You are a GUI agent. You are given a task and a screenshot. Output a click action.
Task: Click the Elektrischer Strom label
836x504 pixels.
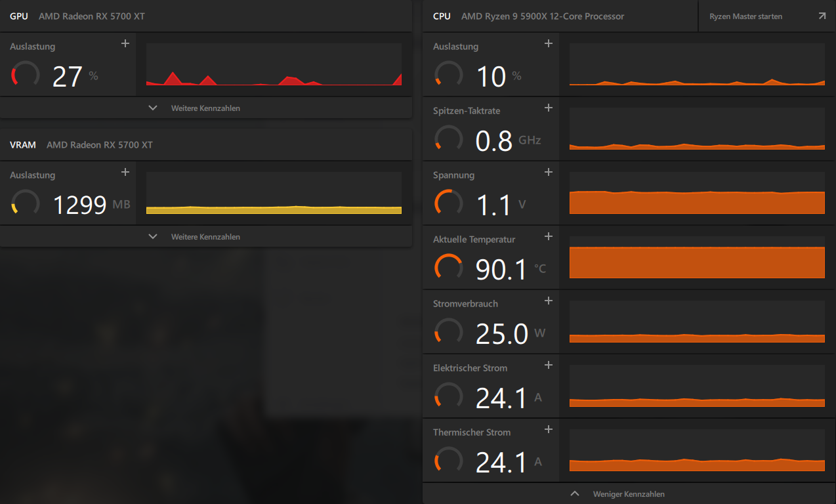click(x=470, y=368)
